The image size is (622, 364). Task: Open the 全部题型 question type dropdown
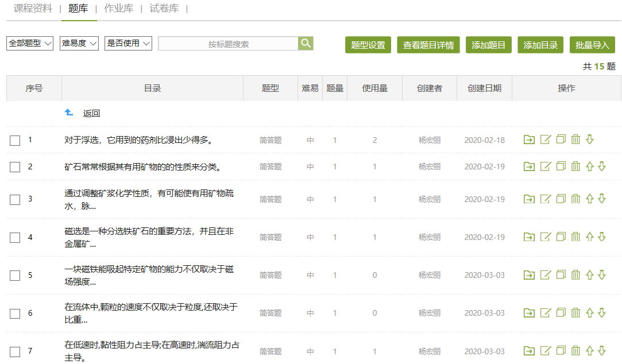[30, 43]
